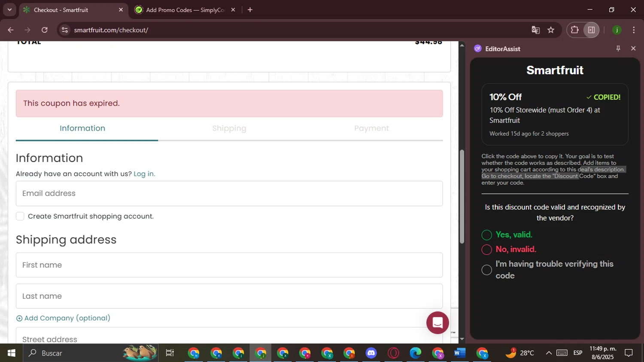Image resolution: width=644 pixels, height=362 pixels.
Task: Switch to the Checkout - Smartfruit tab
Action: (74, 10)
